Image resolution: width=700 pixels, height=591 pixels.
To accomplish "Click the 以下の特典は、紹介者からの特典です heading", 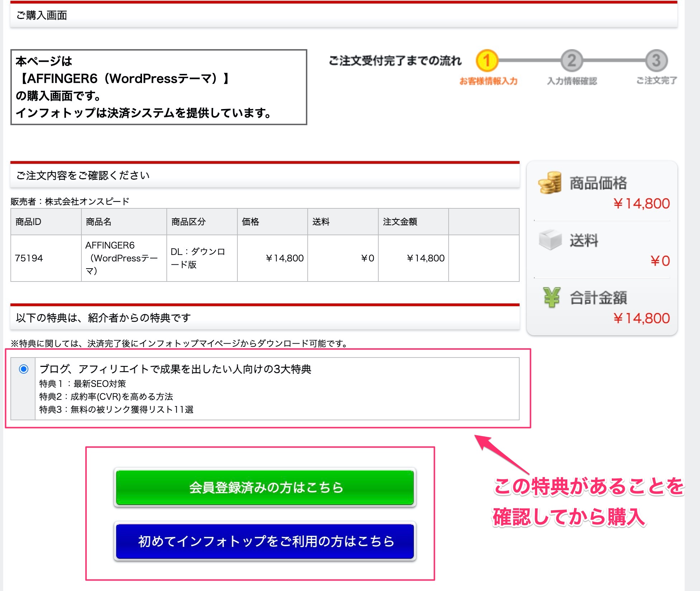I will pyautogui.click(x=103, y=318).
